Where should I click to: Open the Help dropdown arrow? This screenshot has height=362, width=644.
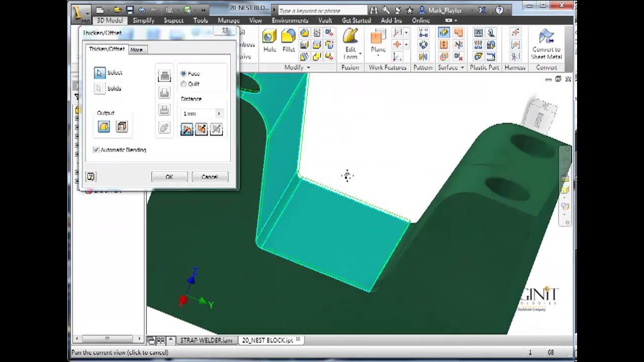[509, 10]
